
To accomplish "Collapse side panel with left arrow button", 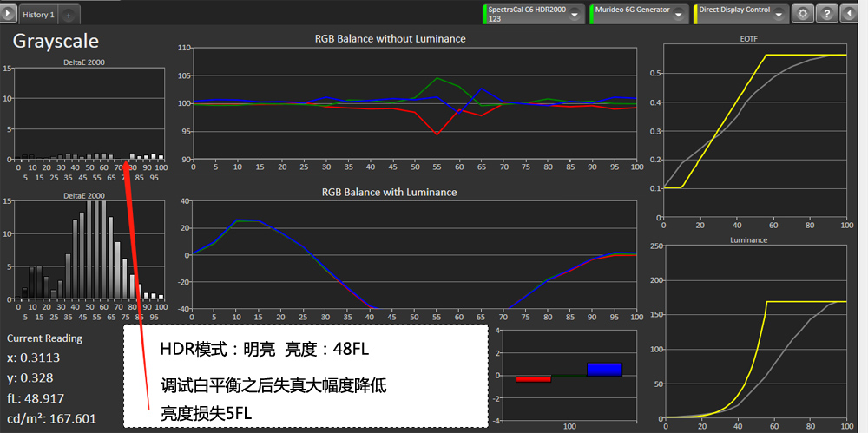I will (x=850, y=14).
